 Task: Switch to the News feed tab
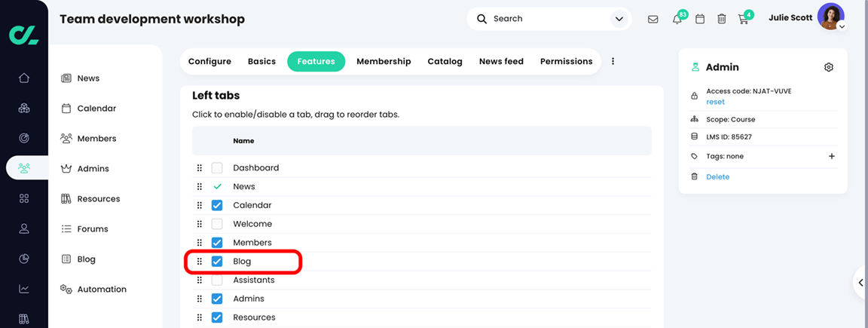coord(502,62)
